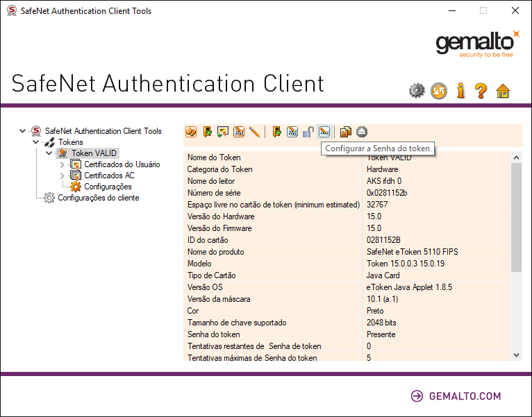The width and height of the screenshot is (532, 417).
Task: Collapse the Tokens tree branch
Action: pos(36,142)
